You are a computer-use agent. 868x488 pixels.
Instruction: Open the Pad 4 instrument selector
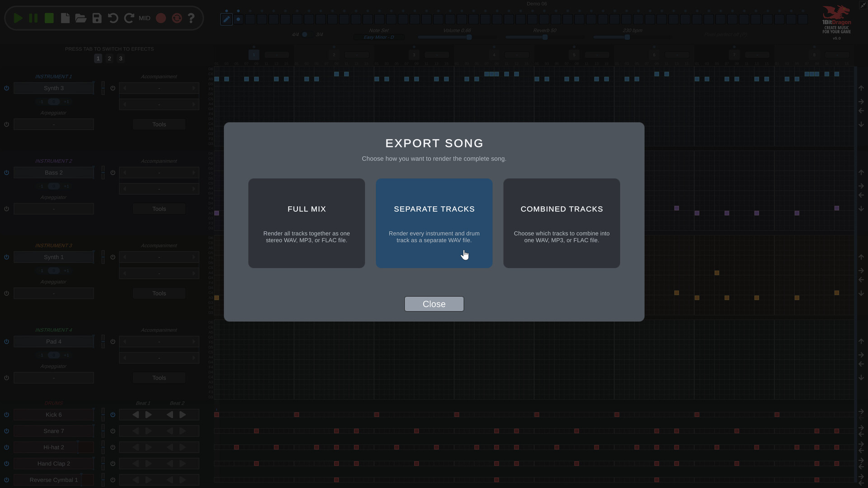point(54,341)
